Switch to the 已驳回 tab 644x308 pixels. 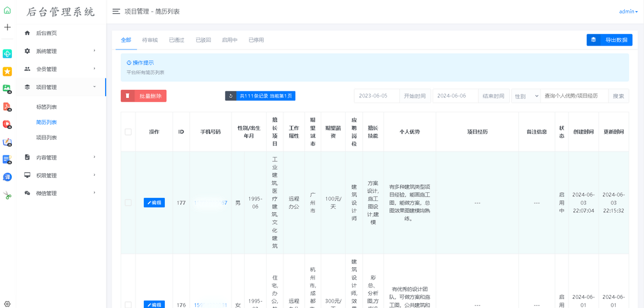click(203, 40)
